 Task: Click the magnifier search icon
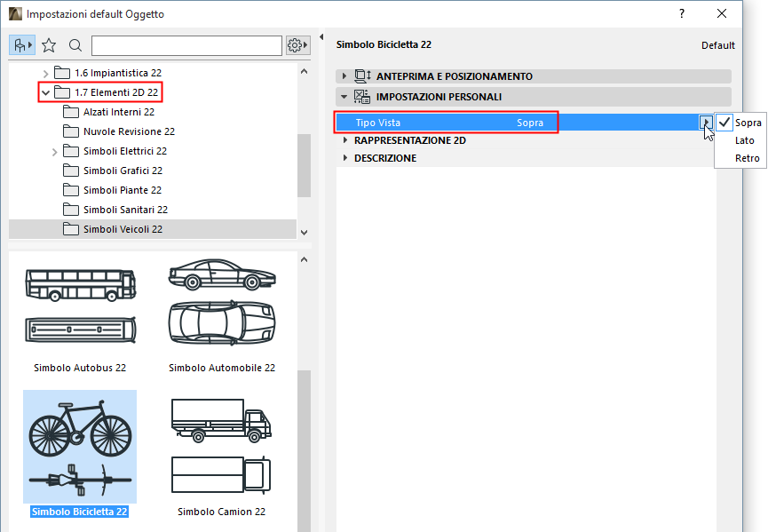coord(75,45)
